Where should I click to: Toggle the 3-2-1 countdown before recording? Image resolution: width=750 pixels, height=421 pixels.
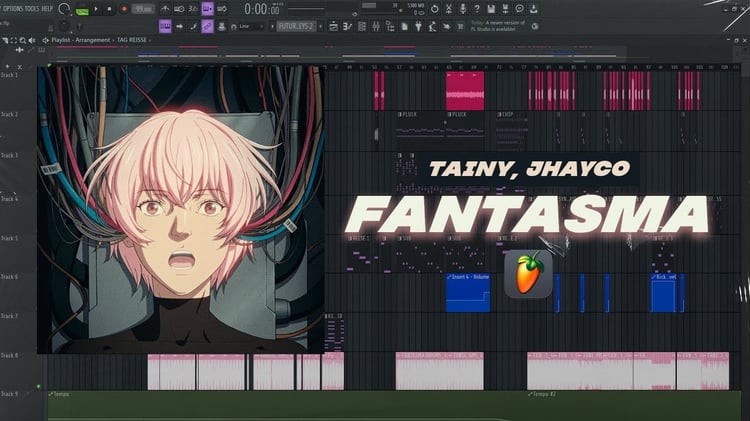pyautogui.click(x=193, y=9)
